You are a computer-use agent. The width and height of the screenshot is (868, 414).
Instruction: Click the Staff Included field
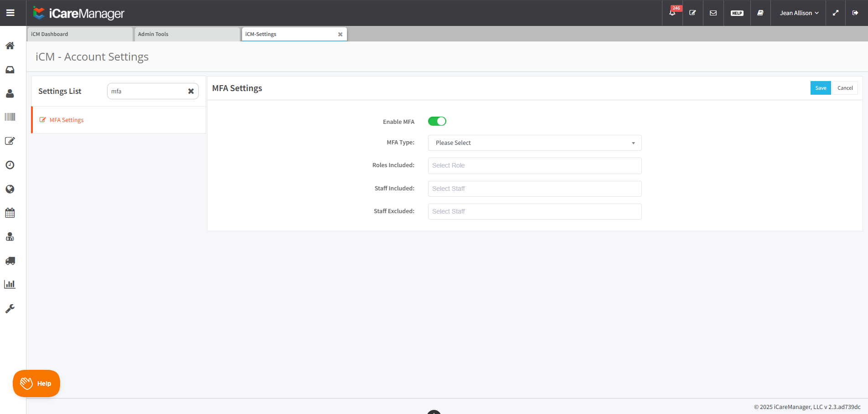click(x=535, y=189)
